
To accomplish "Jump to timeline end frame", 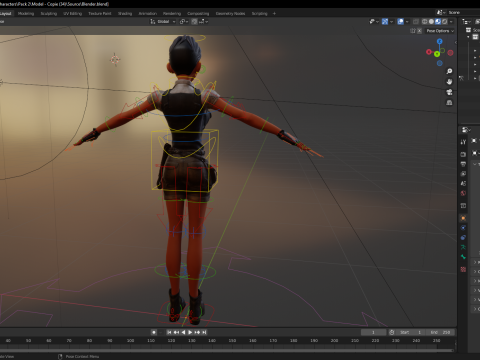I will [x=204, y=332].
